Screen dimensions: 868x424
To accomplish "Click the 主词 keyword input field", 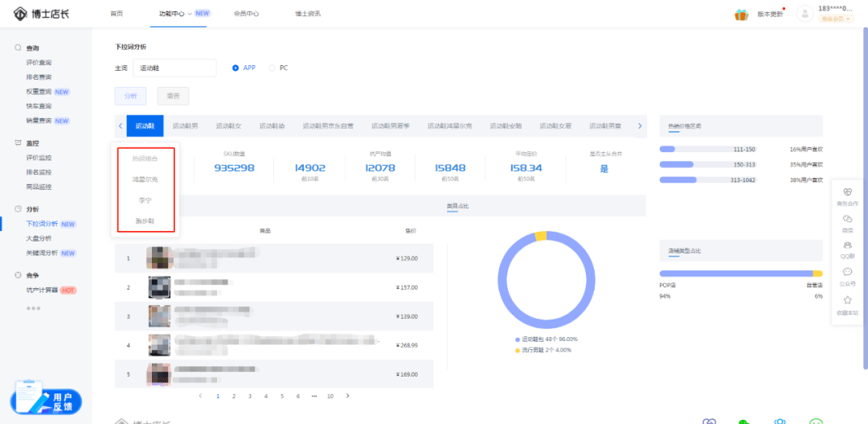I will point(174,68).
